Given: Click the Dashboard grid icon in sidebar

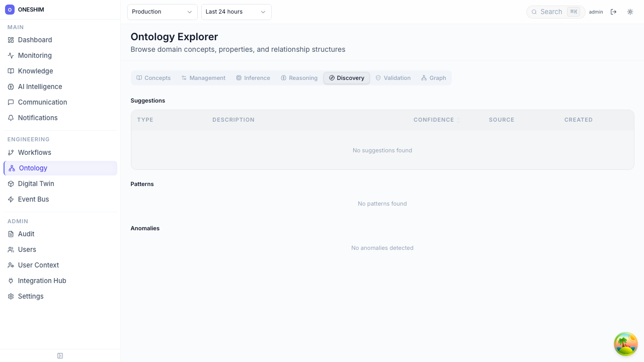Looking at the screenshot, I should point(11,40).
